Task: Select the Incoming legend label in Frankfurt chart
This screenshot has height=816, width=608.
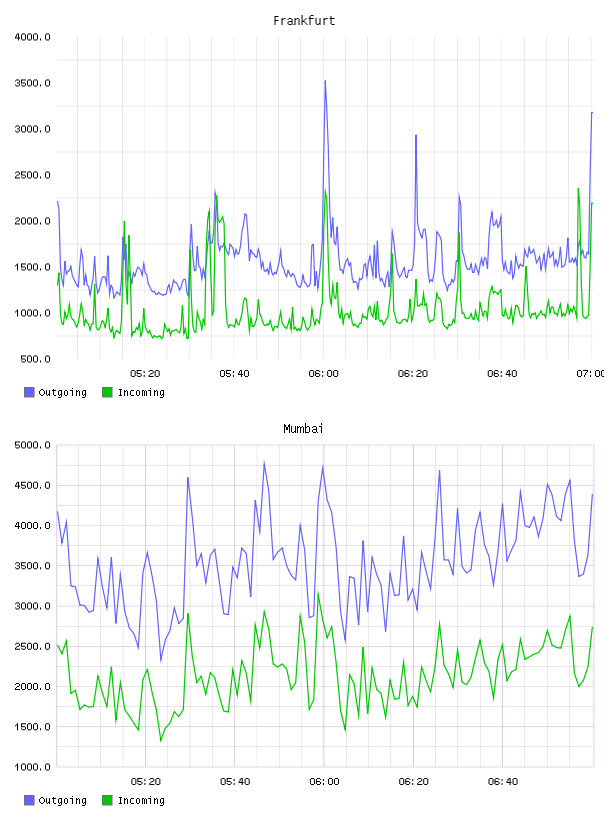Action: pyautogui.click(x=141, y=393)
